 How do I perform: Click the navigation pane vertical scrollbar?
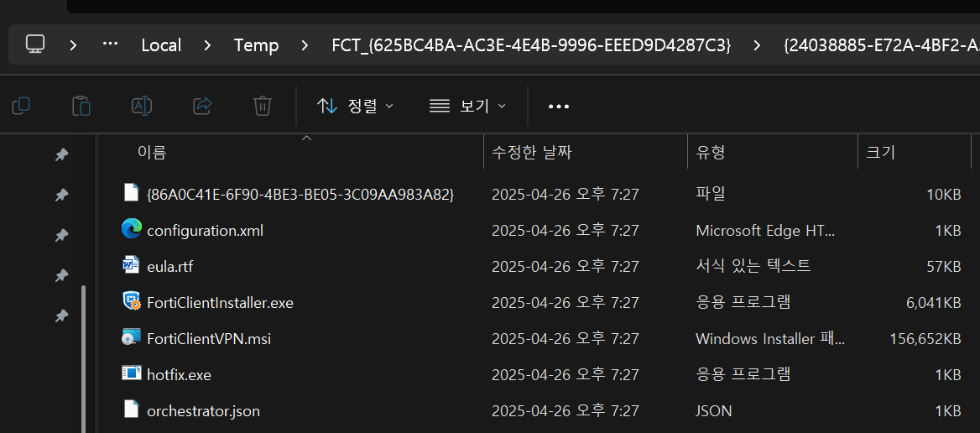pos(82,359)
